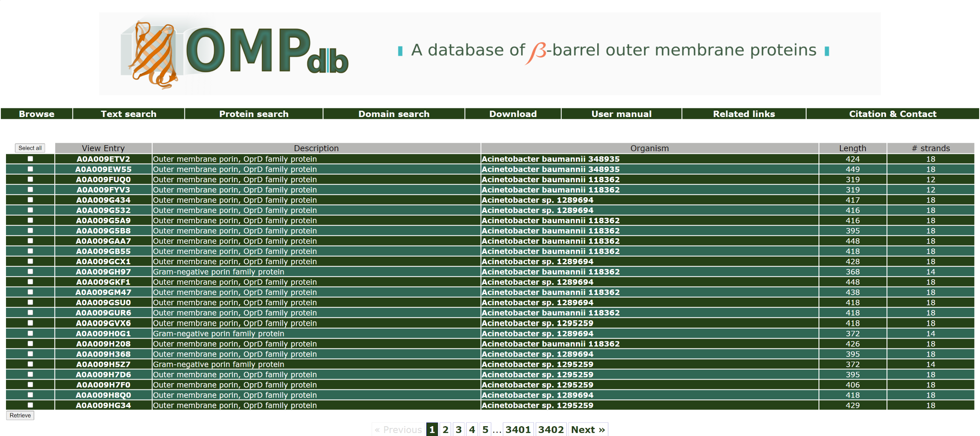Click Gram-negative porin description in A0A009GH97 row
This screenshot has width=980, height=436.
[x=218, y=272]
